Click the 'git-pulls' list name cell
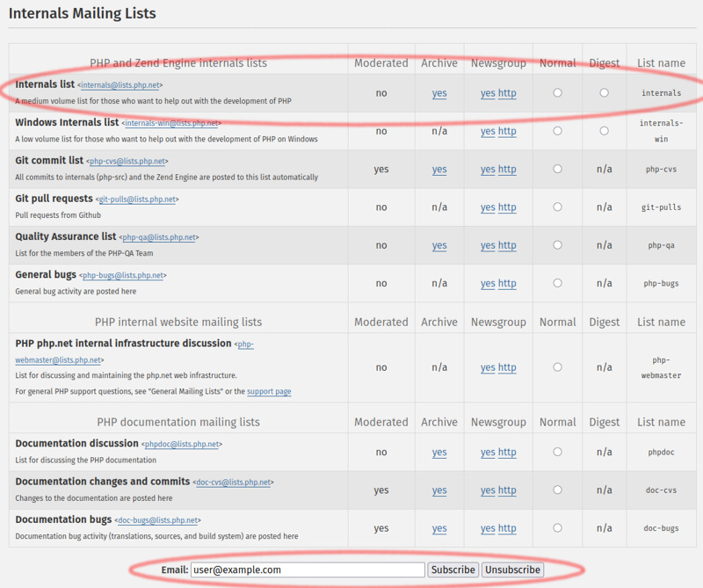This screenshot has width=703, height=588. pyautogui.click(x=662, y=207)
